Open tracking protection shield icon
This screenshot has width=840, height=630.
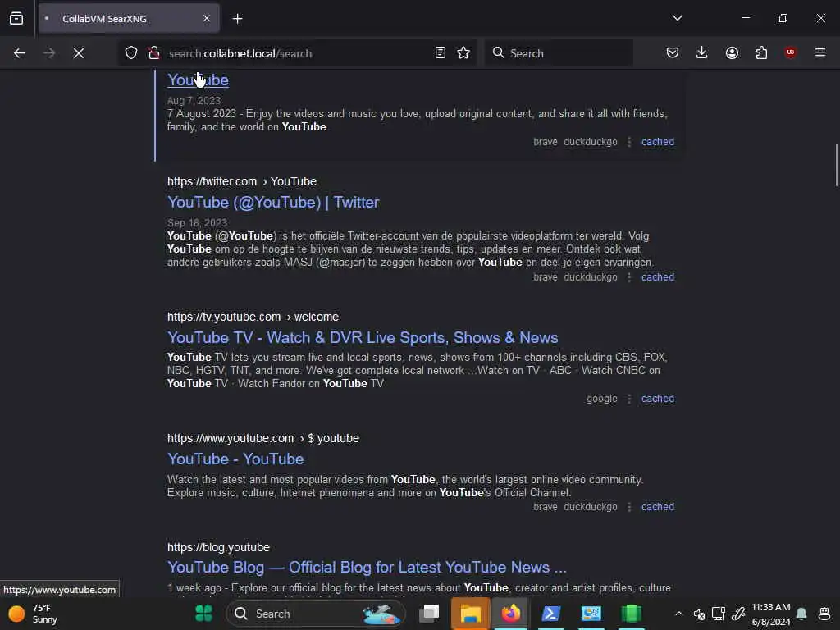131,53
